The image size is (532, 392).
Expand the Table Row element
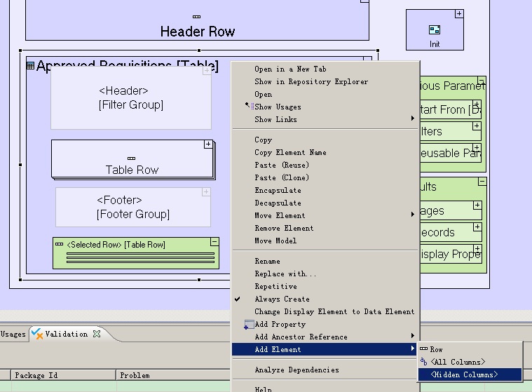[208, 144]
